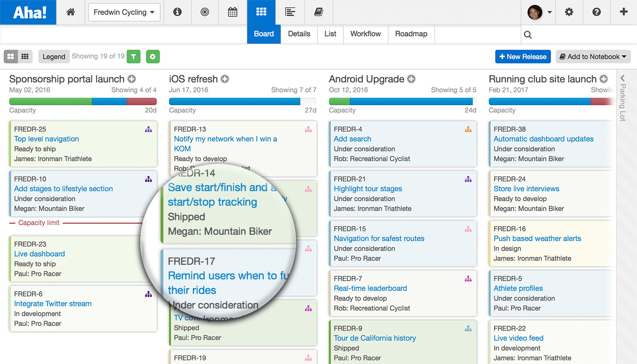Open the releases calendar icon
The height and width of the screenshot is (364, 637).
tap(233, 12)
